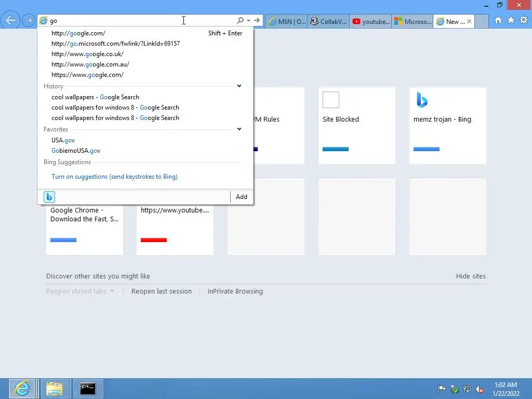Viewport: 532px width, 399px height.
Task: Click Add search provider button
Action: pyautogui.click(x=241, y=197)
